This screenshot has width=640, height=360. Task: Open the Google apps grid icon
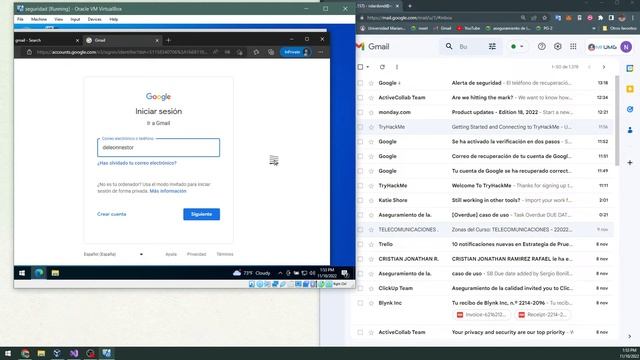tap(573, 47)
